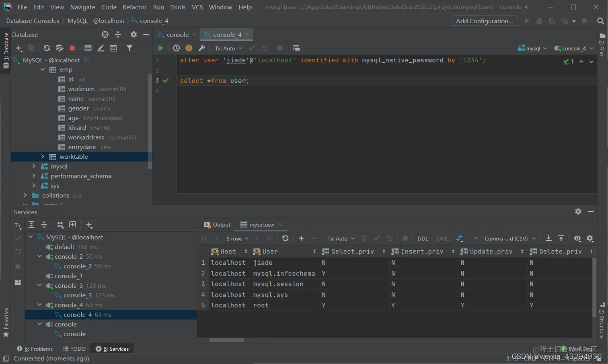Viewport: 608px width, 364px height.
Task: Click the Add Configuration button
Action: click(x=484, y=21)
